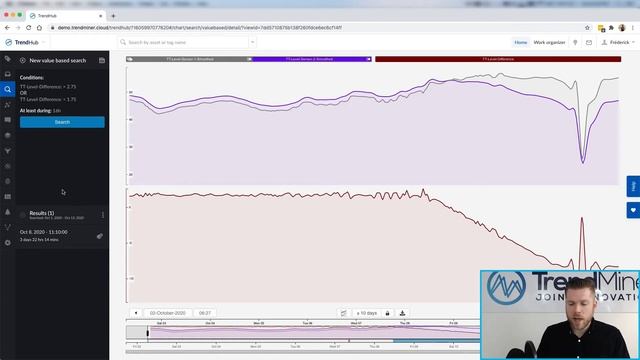
Task: Open the Work organizer tab
Action: tap(549, 42)
